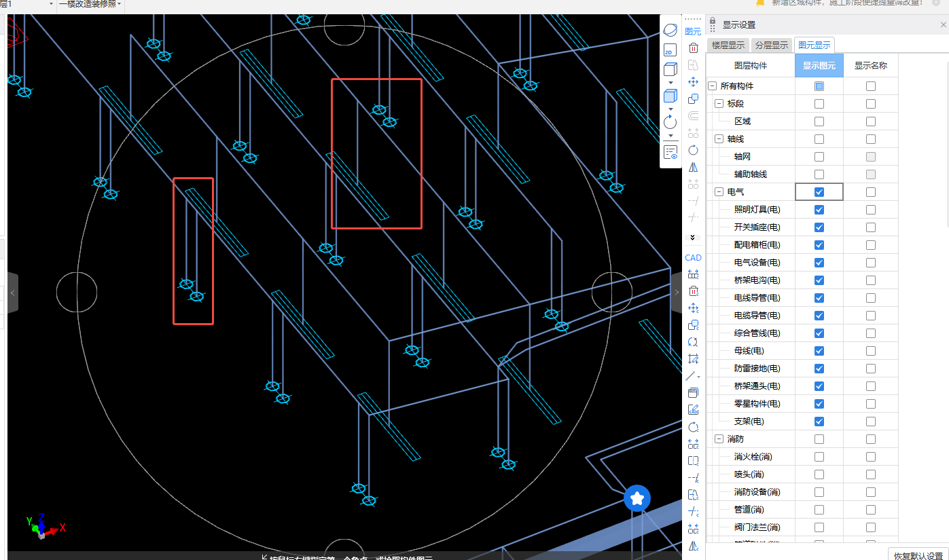This screenshot has height=560, width=949.
Task: Select the 图元 toolbar tab
Action: coord(693,31)
